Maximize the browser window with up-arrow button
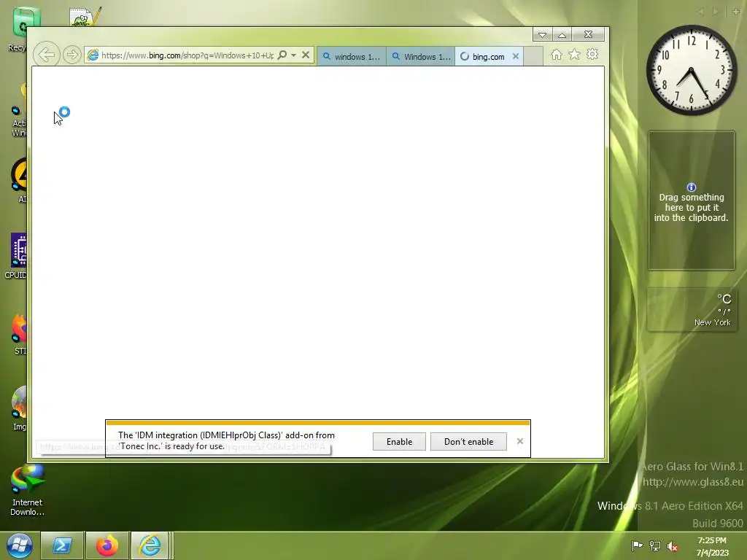Image resolution: width=747 pixels, height=560 pixels. pyautogui.click(x=562, y=35)
